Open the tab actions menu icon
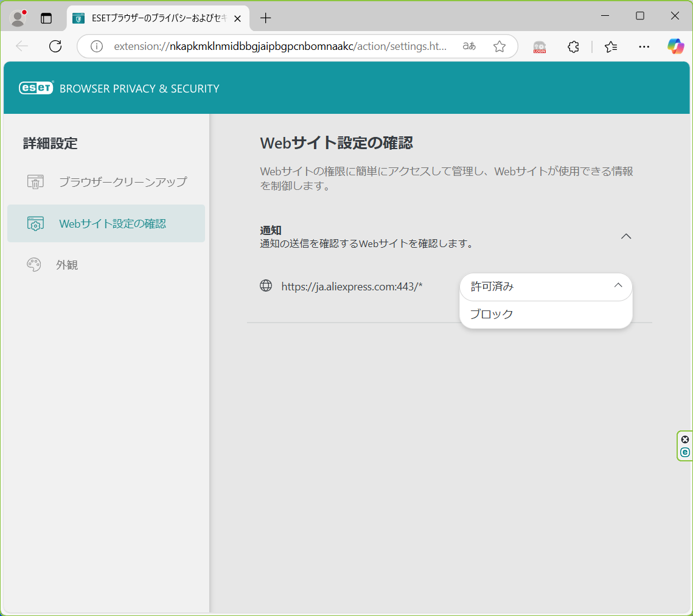Image resolution: width=693 pixels, height=616 pixels. [46, 18]
